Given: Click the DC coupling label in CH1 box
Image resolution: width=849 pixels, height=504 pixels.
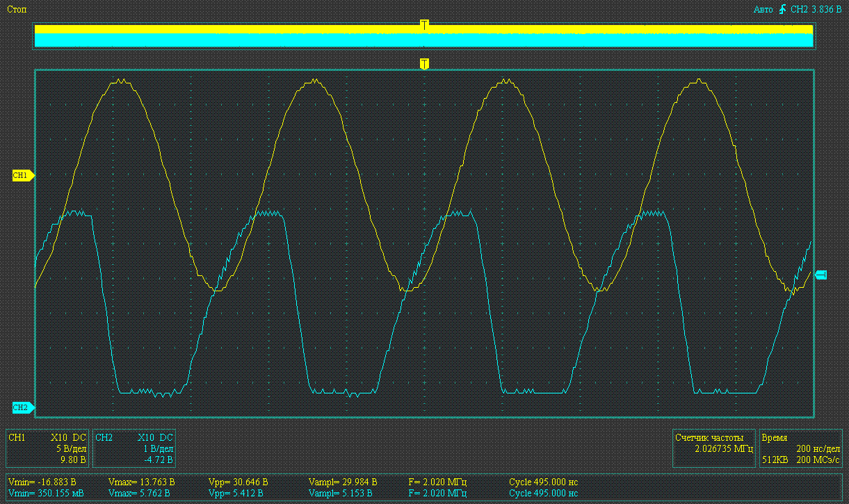Looking at the screenshot, I should coord(80,438).
